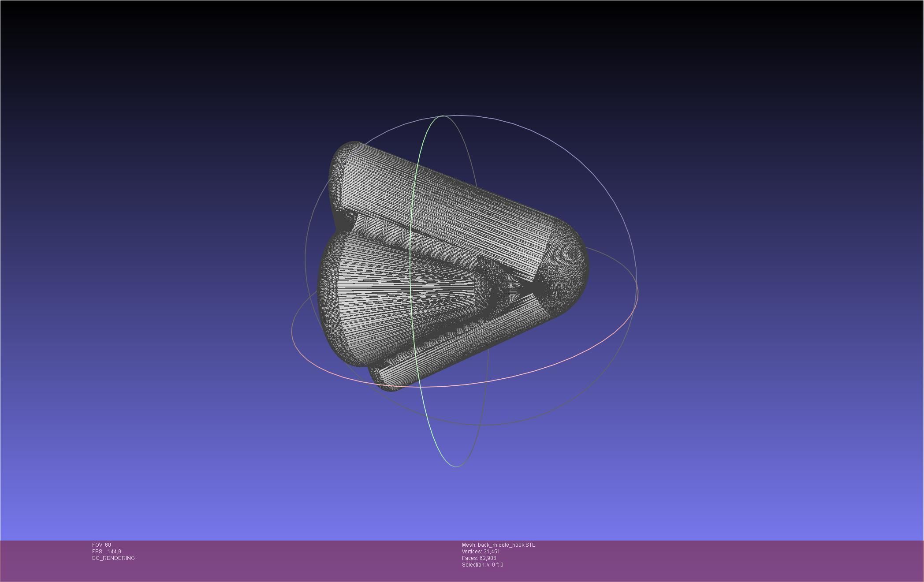Click the purple info bar background

pos(705,560)
